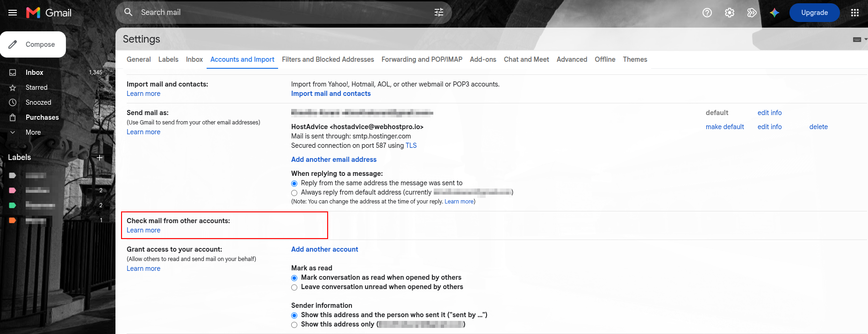This screenshot has width=868, height=334.
Task: Create new label with plus icon
Action: tap(100, 158)
